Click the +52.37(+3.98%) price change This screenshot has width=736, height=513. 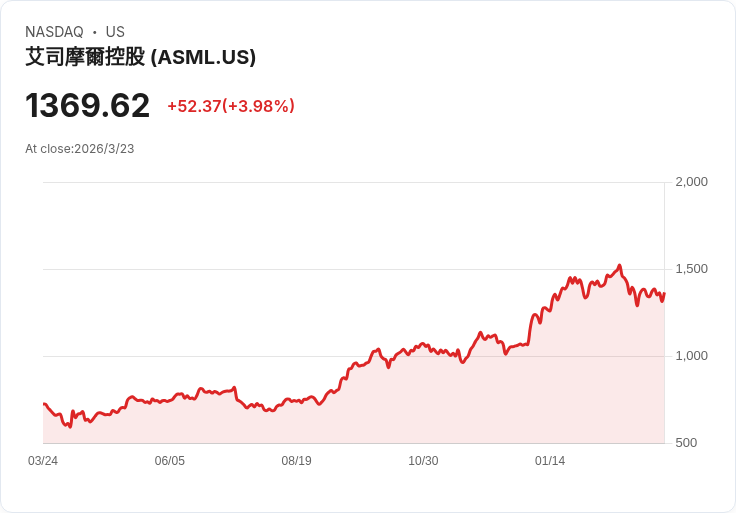point(230,106)
